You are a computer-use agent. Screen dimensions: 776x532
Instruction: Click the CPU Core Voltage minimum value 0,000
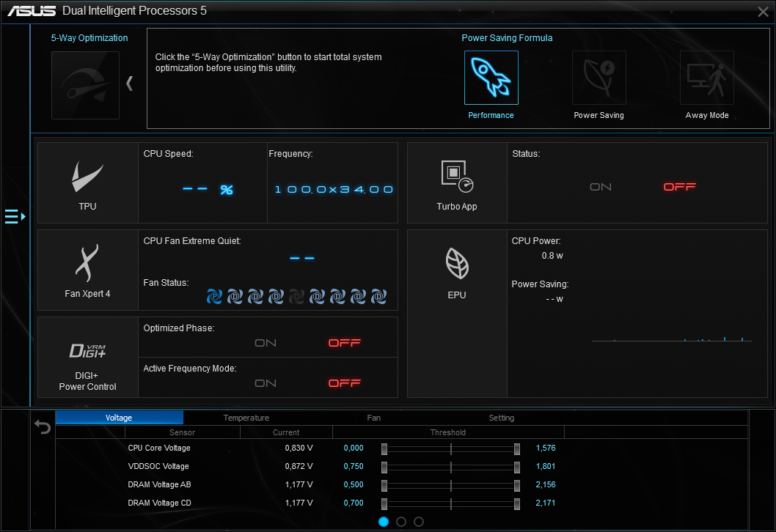354,448
